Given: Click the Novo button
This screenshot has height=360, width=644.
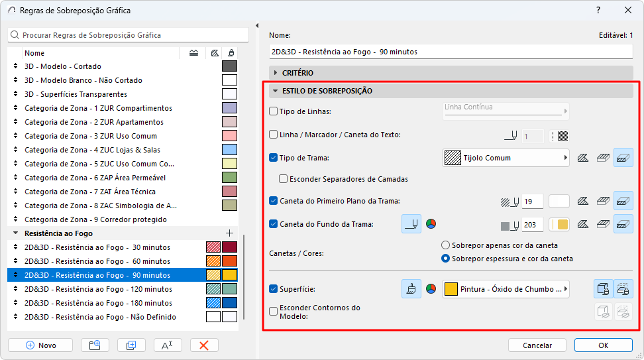Looking at the screenshot, I should (x=40, y=345).
